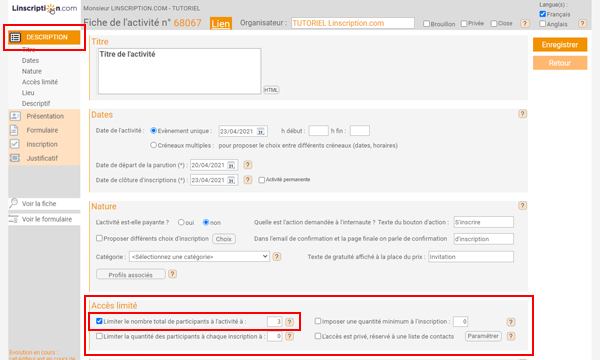
Task: Click the h fin field
Action: 360,130
